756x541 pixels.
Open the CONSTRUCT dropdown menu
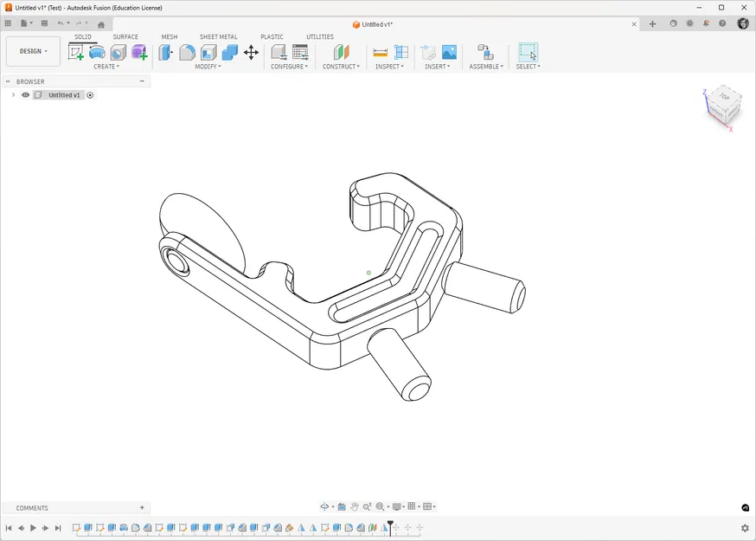click(x=342, y=67)
